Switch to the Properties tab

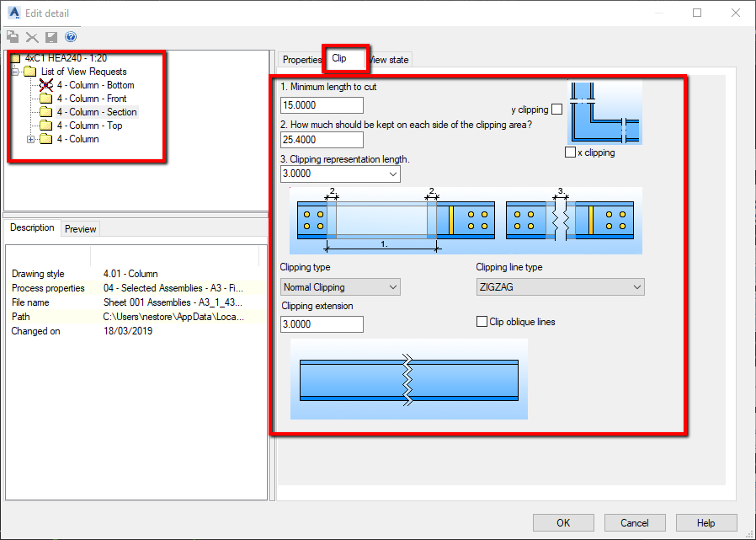coord(301,59)
